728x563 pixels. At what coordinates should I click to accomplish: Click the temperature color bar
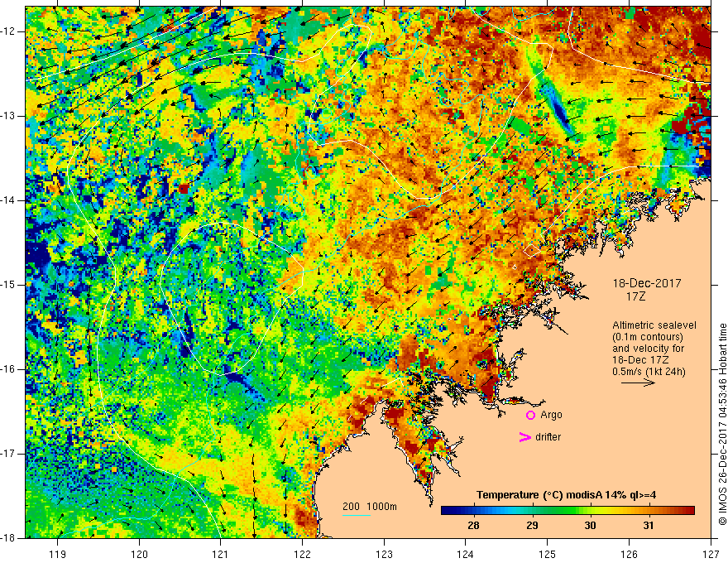(x=568, y=511)
